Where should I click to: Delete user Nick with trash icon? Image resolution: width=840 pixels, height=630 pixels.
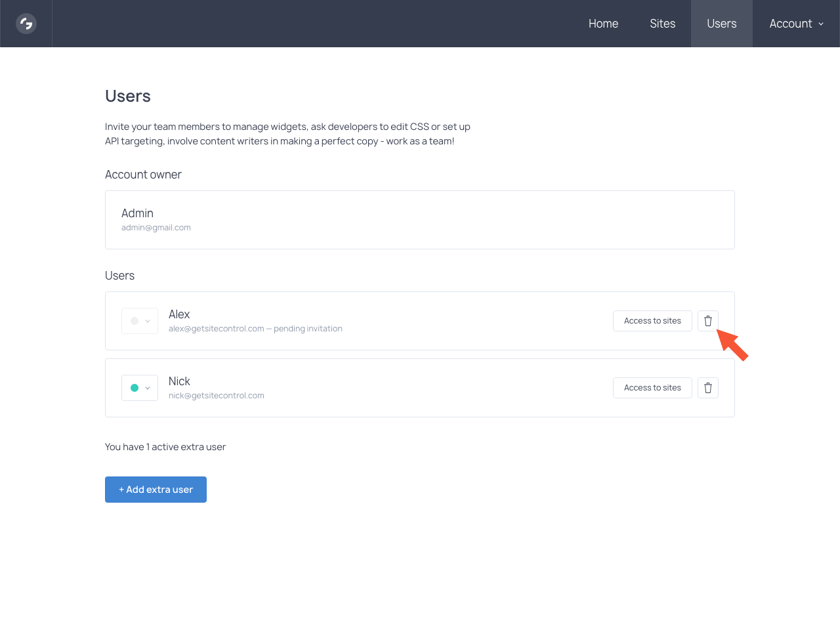707,388
